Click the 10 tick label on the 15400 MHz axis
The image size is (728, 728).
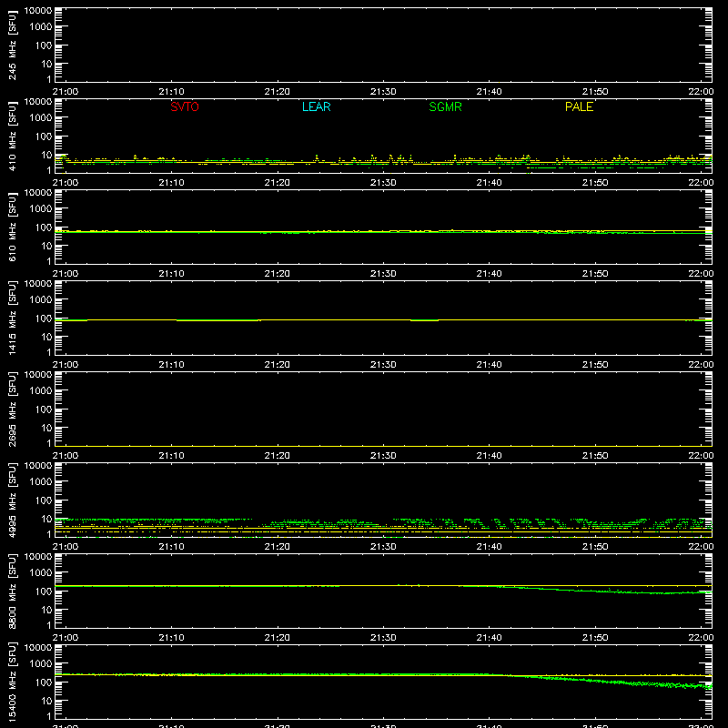tap(46, 701)
